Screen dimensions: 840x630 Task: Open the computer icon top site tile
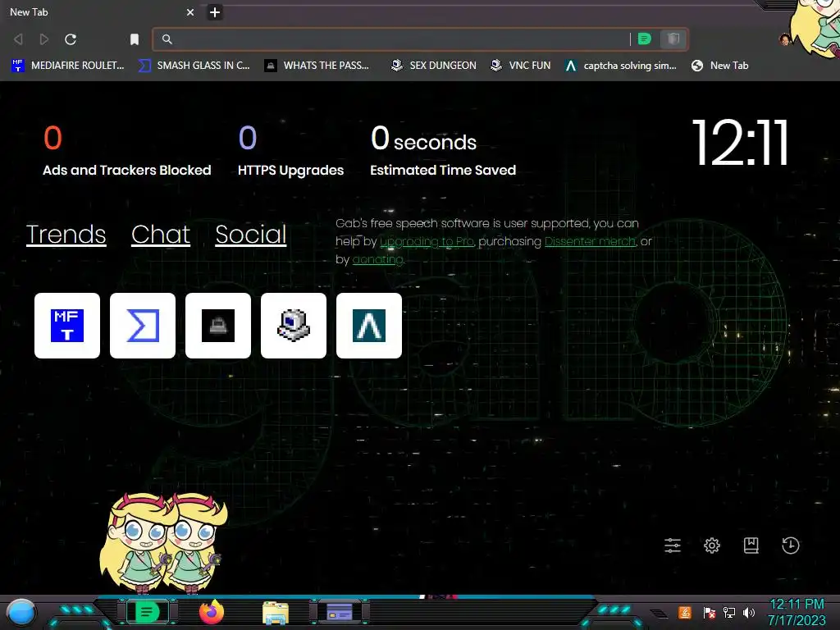point(294,325)
